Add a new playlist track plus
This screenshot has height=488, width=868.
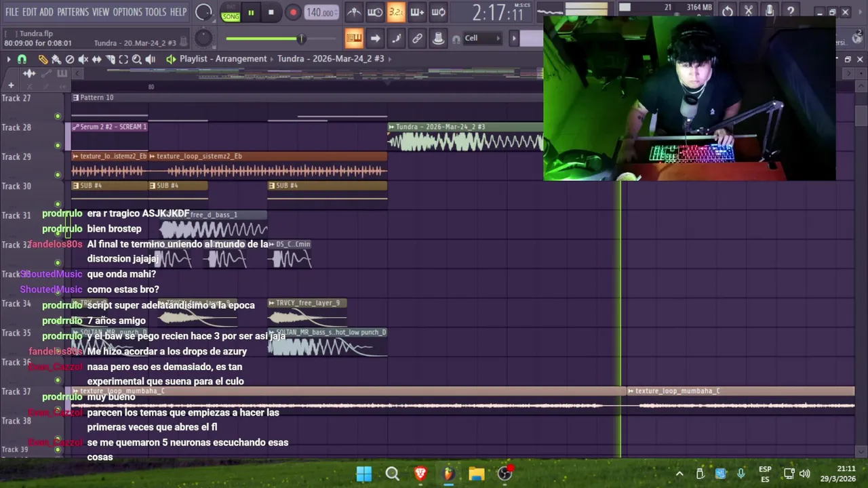click(x=11, y=85)
